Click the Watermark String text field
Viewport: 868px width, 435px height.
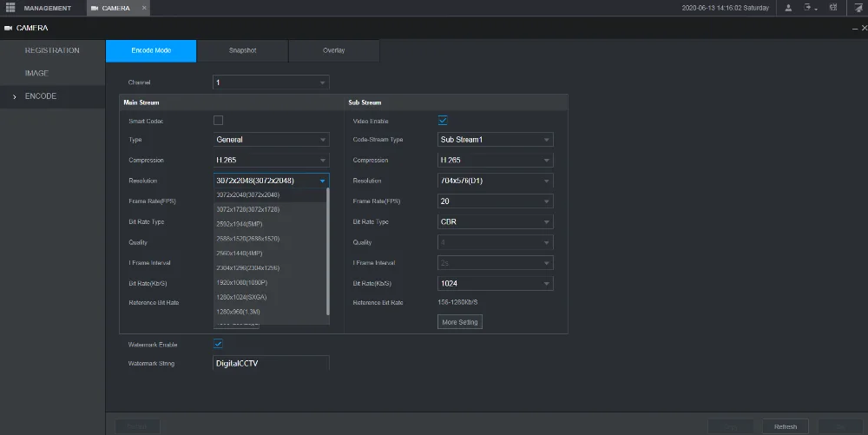pos(271,363)
